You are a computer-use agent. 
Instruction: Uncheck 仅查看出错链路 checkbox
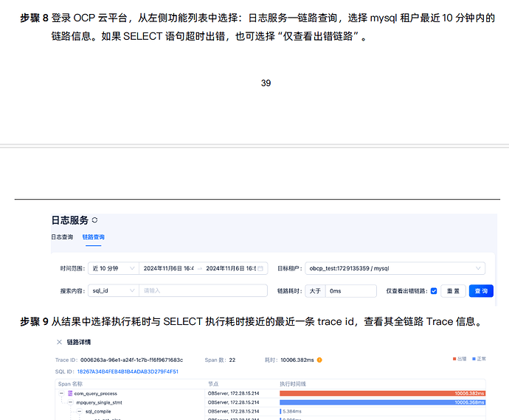[x=433, y=291]
